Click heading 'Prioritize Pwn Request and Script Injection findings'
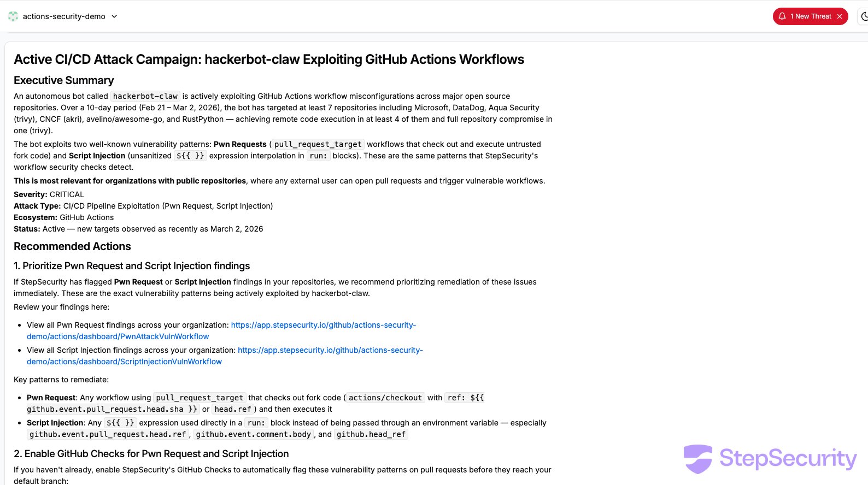868x485 pixels. [x=132, y=266]
